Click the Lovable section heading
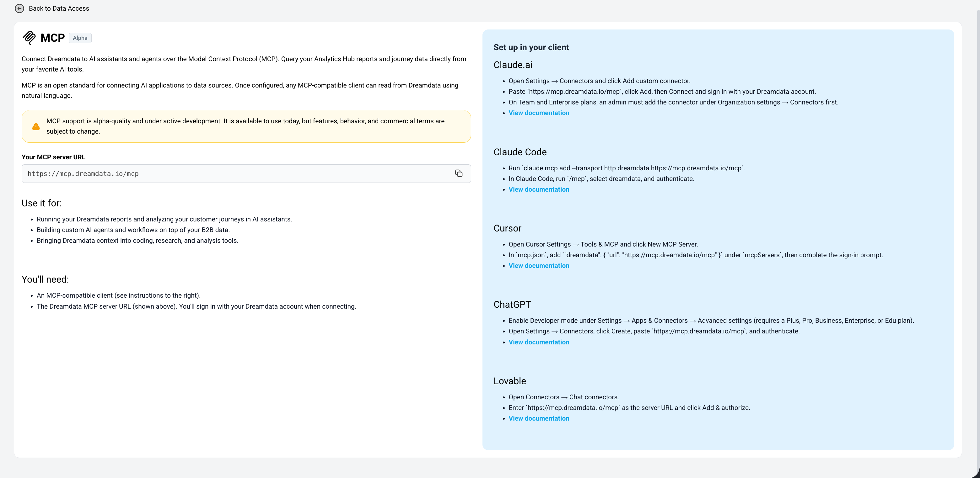980x478 pixels. (x=509, y=381)
